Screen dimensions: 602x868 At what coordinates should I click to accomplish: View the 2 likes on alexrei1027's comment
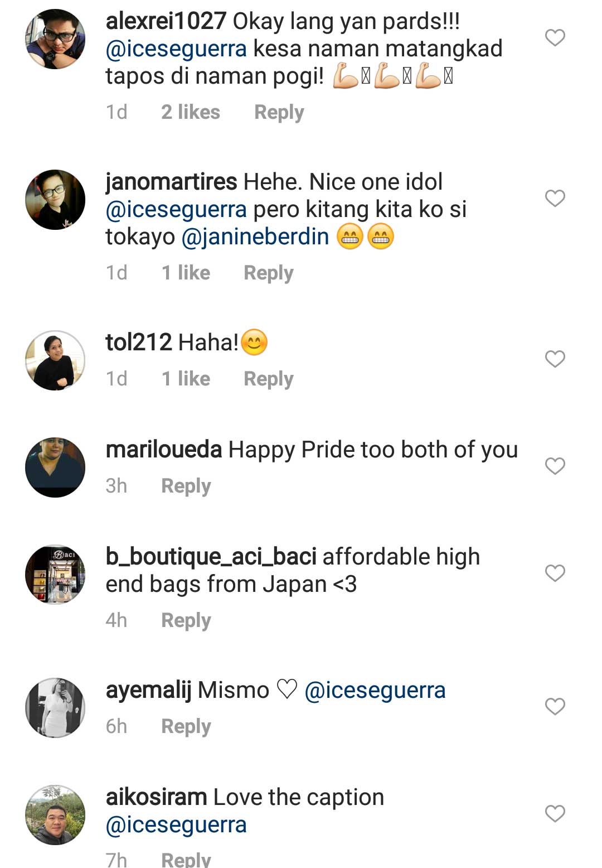coord(191,112)
